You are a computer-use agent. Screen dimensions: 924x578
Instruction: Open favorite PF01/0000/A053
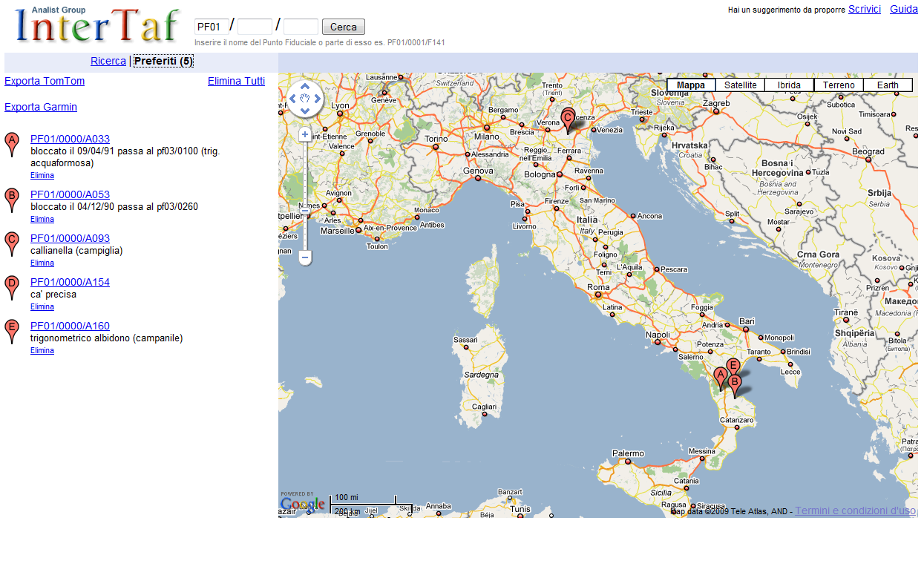pyautogui.click(x=70, y=194)
